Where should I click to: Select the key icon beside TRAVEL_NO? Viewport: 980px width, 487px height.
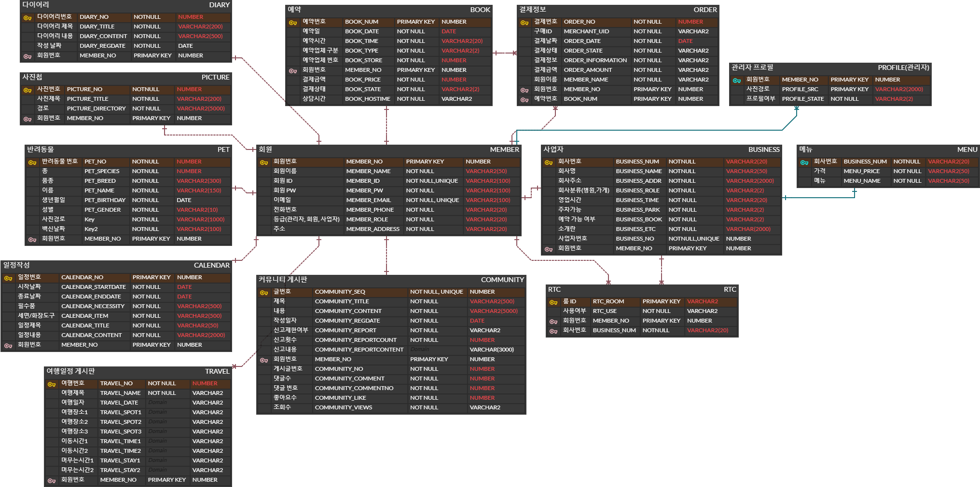click(x=52, y=384)
